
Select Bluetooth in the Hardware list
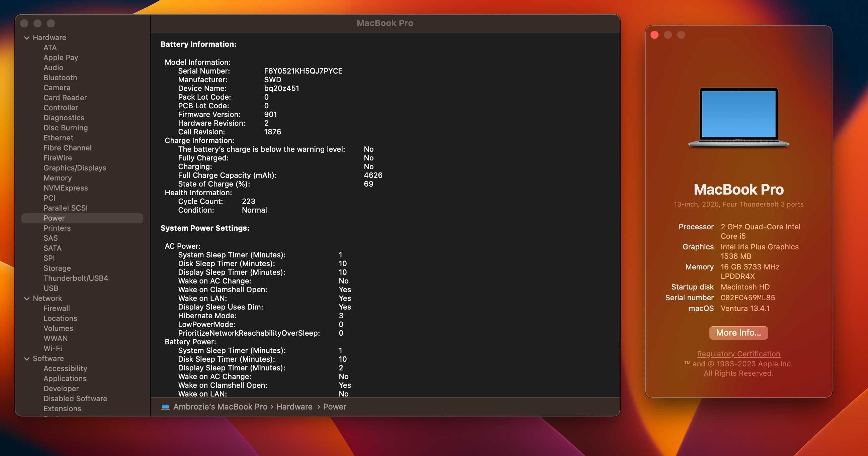(60, 78)
